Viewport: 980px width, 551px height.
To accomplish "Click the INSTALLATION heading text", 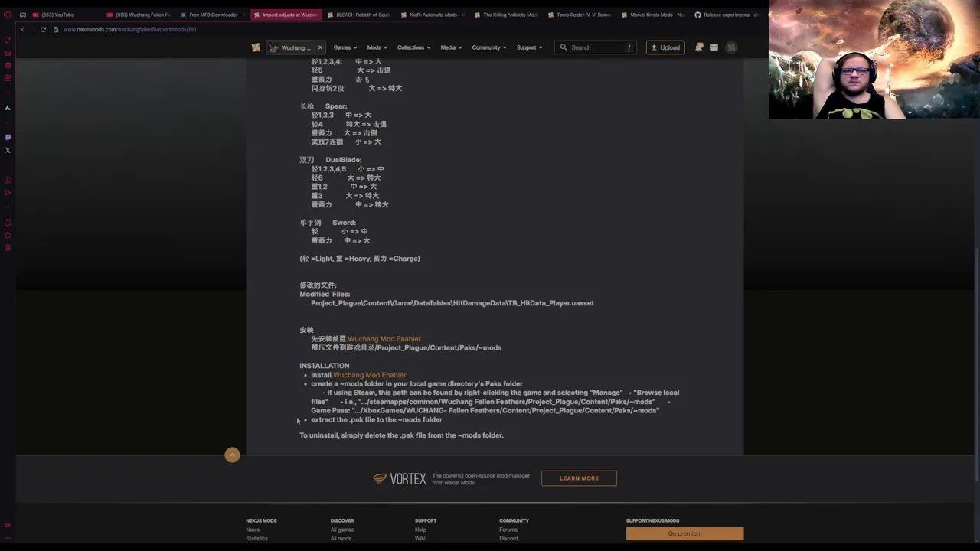I will [x=324, y=366].
